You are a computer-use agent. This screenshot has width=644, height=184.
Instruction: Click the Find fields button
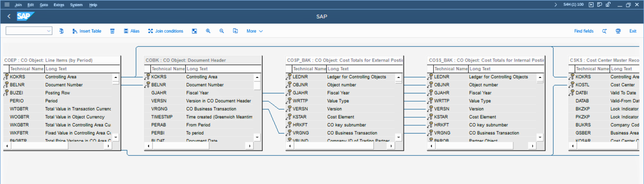pyautogui.click(x=583, y=31)
